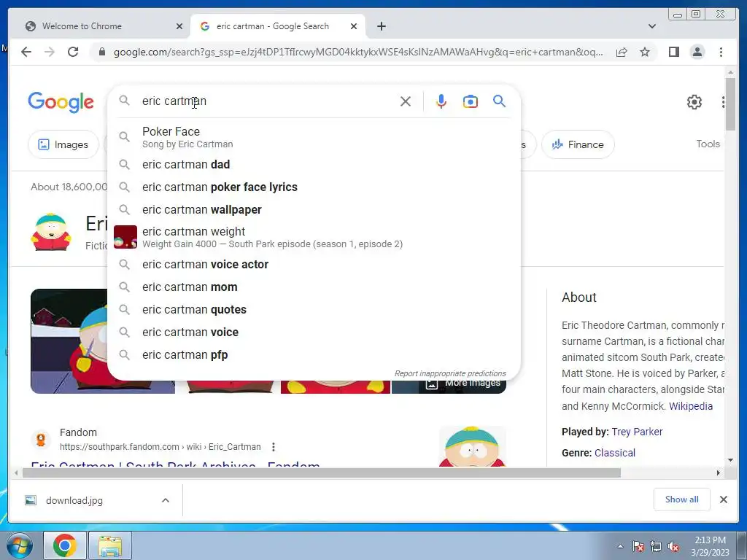
Task: Open Trey Parker link
Action: click(x=637, y=432)
